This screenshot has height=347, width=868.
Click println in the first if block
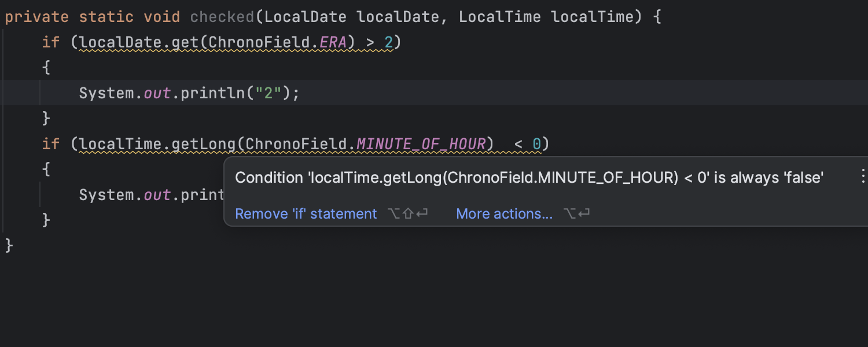pos(212,93)
